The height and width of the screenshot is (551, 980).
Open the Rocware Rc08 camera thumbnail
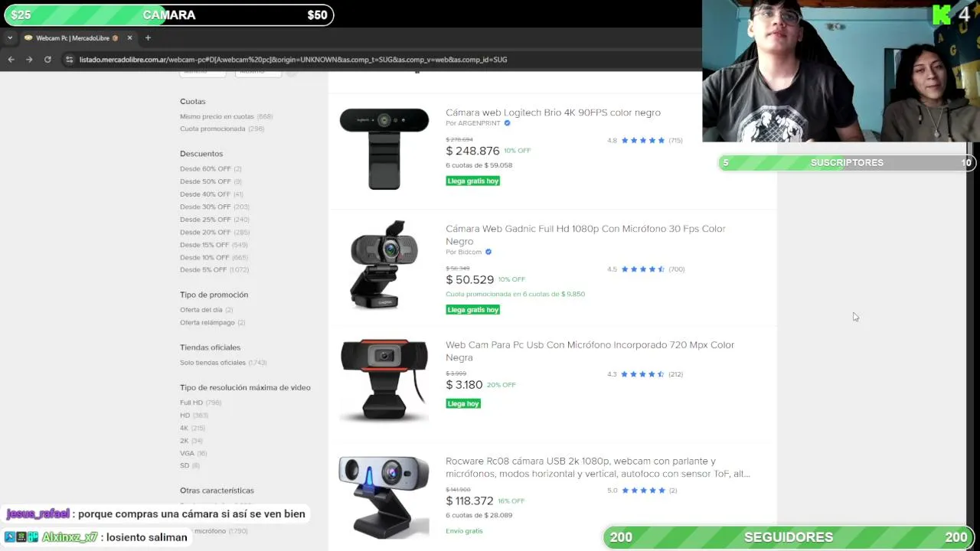(x=384, y=497)
